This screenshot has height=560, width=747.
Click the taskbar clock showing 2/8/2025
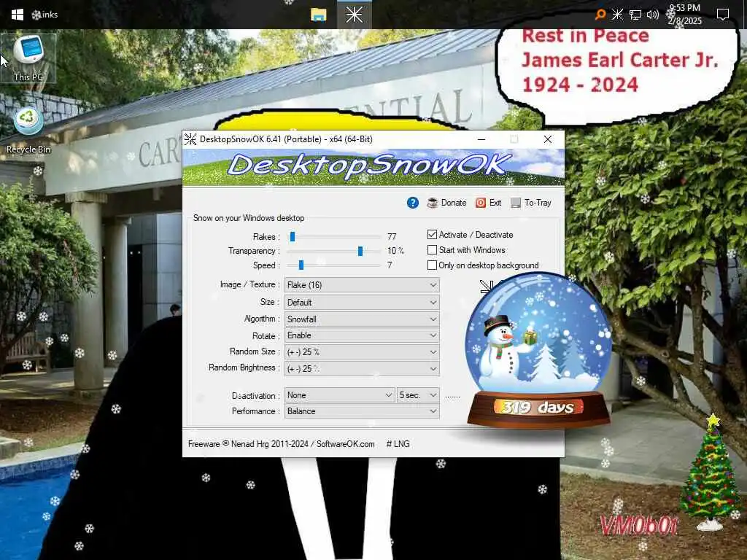[684, 15]
